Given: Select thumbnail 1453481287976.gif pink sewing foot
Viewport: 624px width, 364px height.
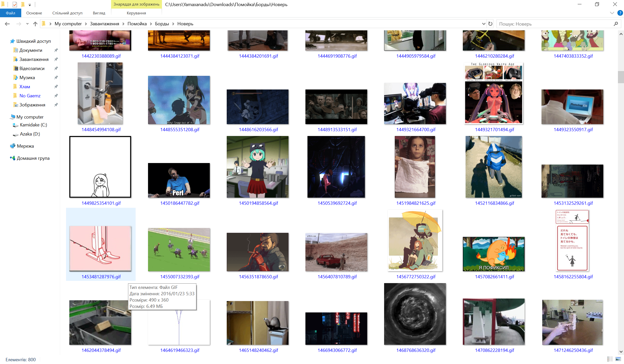Looking at the screenshot, I should click(100, 248).
